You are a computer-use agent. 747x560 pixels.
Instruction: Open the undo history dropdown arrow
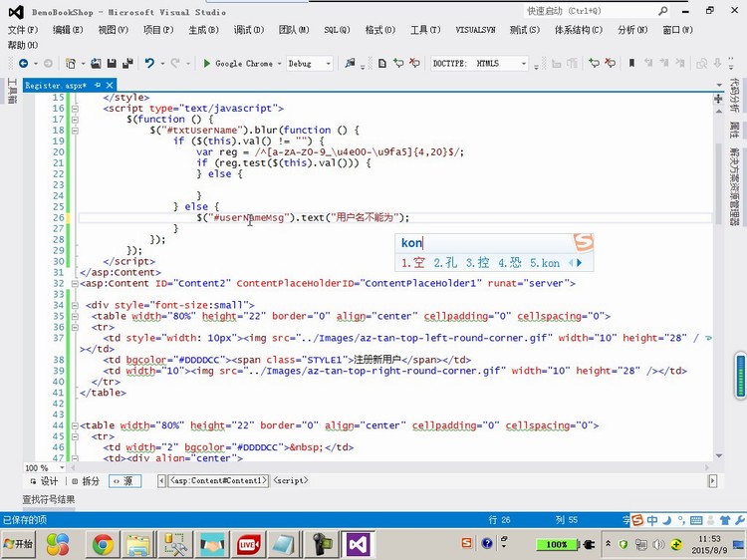click(162, 63)
